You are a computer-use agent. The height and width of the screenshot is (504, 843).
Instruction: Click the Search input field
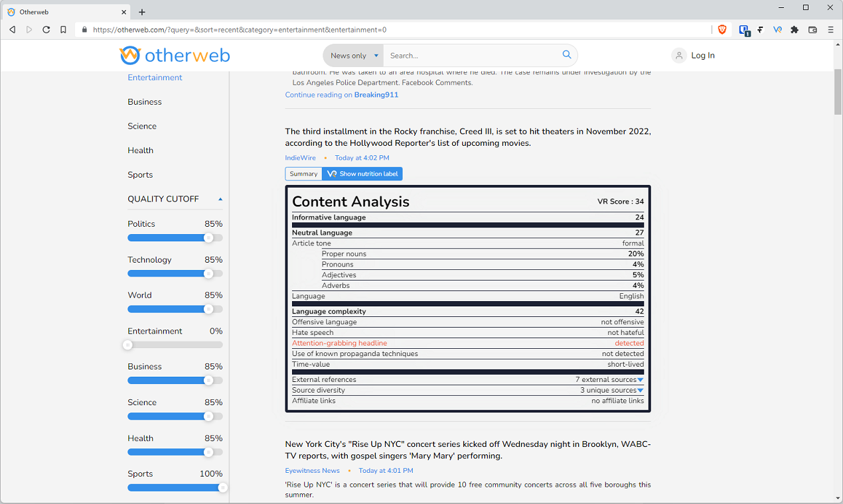point(471,56)
